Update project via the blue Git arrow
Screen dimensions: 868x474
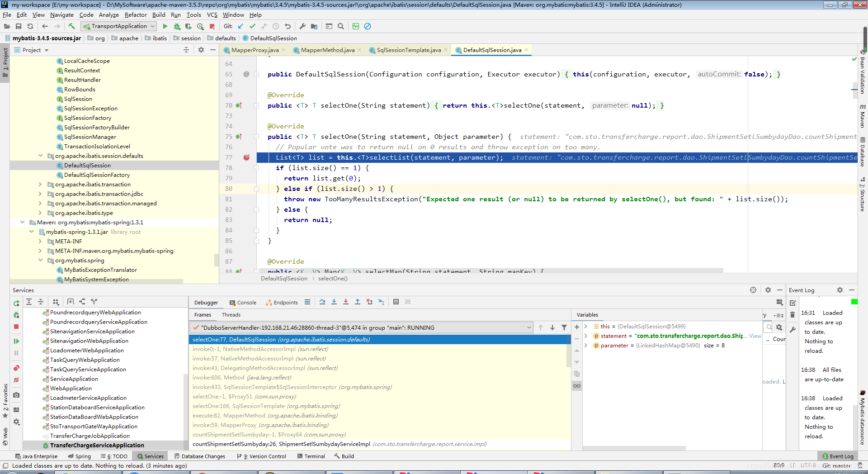click(241, 26)
